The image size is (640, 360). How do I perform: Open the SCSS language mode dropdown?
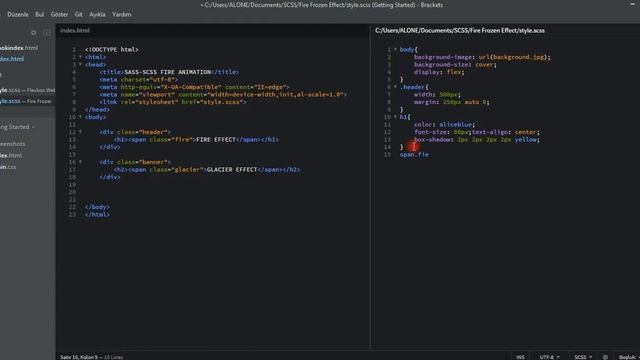(x=583, y=357)
